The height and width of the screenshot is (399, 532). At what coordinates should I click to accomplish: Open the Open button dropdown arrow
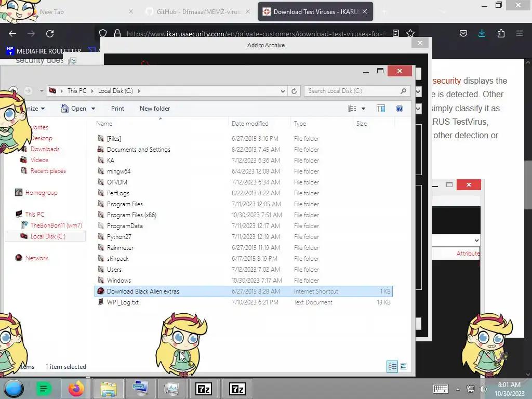point(94,109)
